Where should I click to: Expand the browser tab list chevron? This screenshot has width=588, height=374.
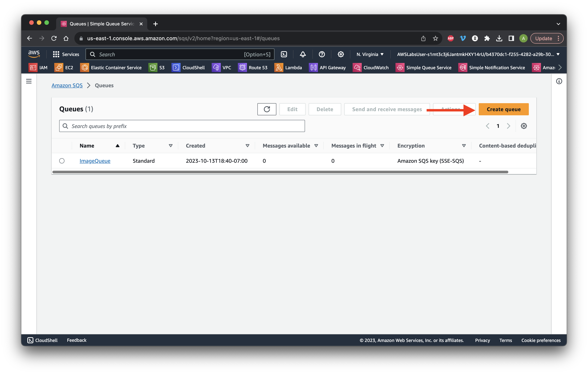[558, 24]
